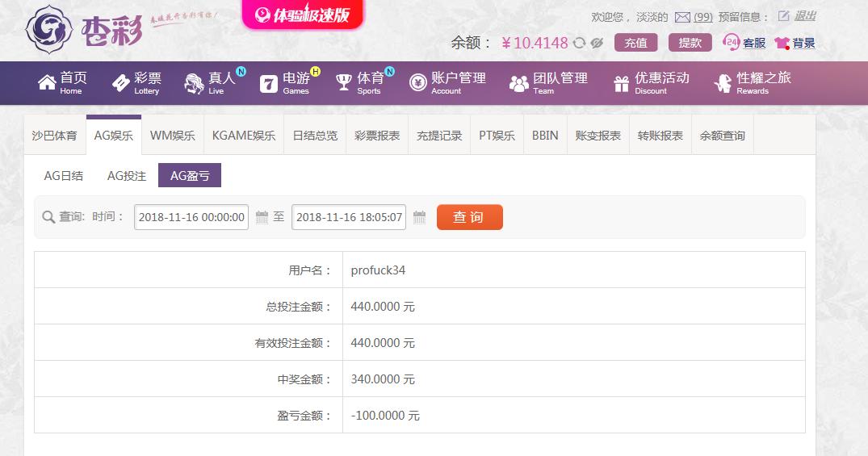Click the 首页 Home house icon
The width and height of the screenshot is (868, 456).
[x=47, y=82]
